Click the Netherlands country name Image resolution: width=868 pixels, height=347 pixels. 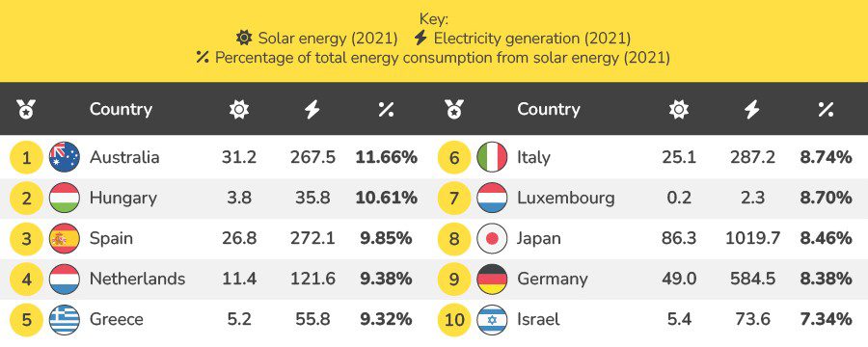[137, 279]
